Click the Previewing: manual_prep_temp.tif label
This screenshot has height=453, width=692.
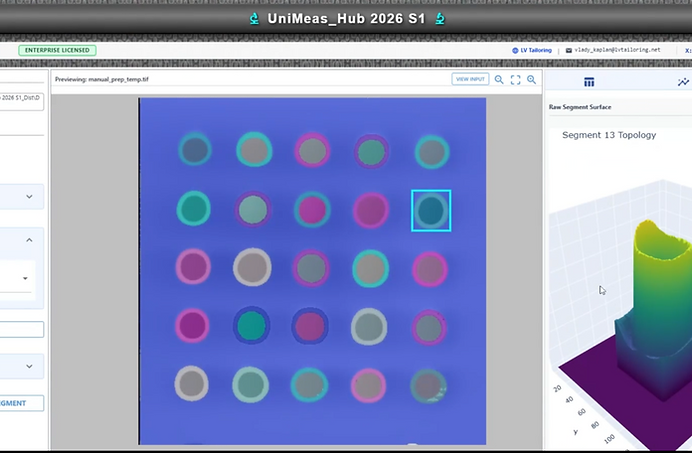pos(102,79)
